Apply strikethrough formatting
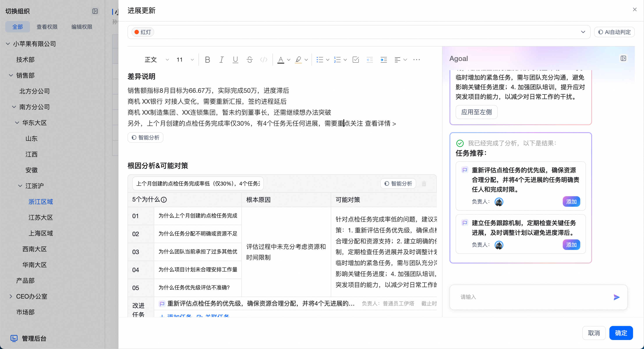The width and height of the screenshot is (644, 349). (249, 60)
